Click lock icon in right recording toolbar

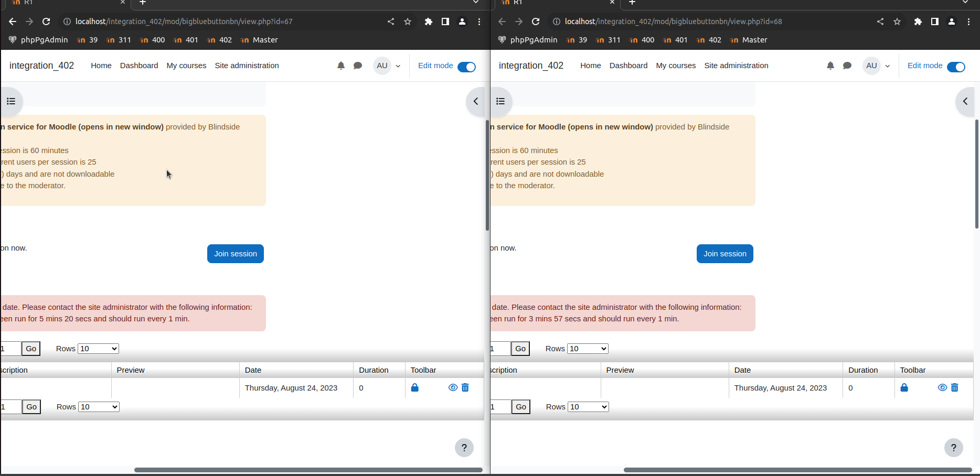[x=904, y=387]
